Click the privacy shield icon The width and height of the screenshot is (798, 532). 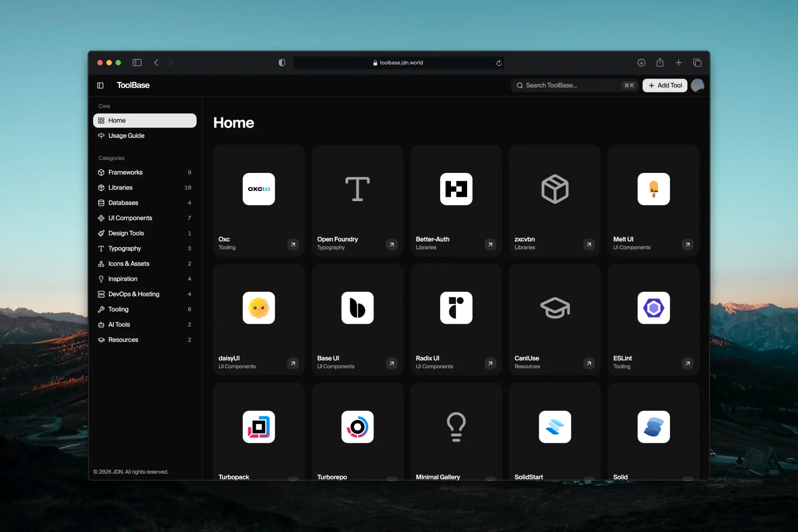click(x=282, y=63)
